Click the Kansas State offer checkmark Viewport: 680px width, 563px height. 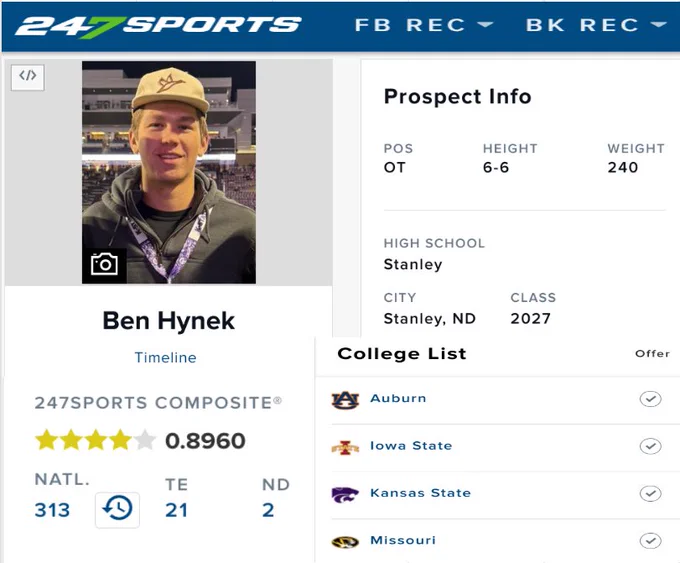tap(650, 493)
